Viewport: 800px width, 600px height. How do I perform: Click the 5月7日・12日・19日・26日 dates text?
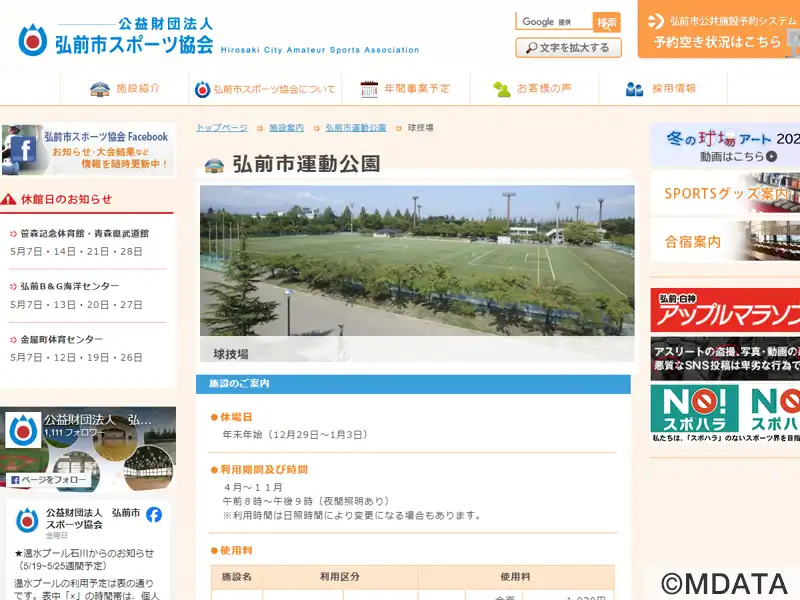pyautogui.click(x=77, y=358)
